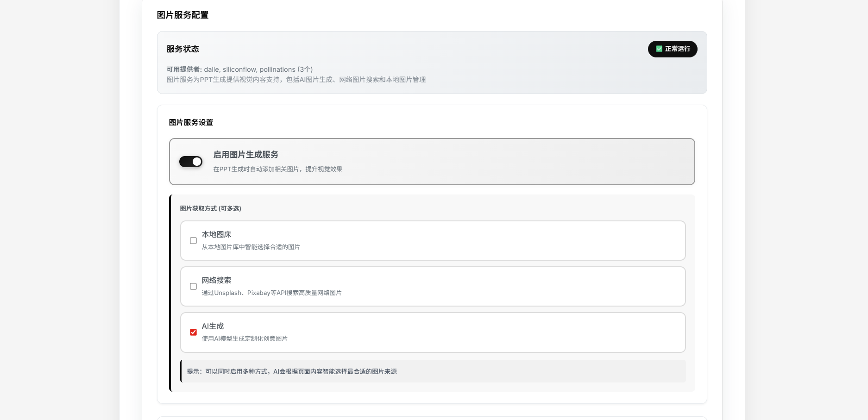
Task: Click the 使用AI模型生成定制化创意图片 description
Action: [x=245, y=339]
